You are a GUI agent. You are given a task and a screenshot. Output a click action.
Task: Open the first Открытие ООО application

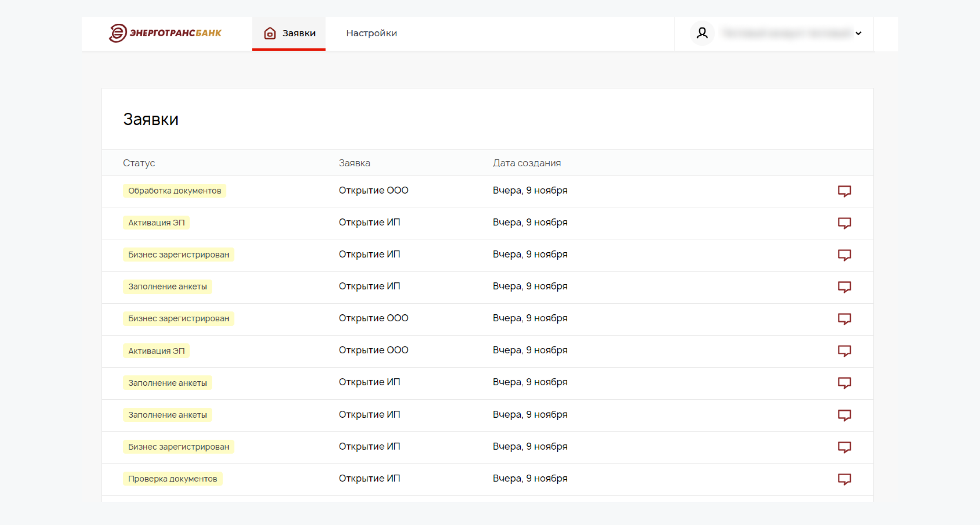point(373,190)
